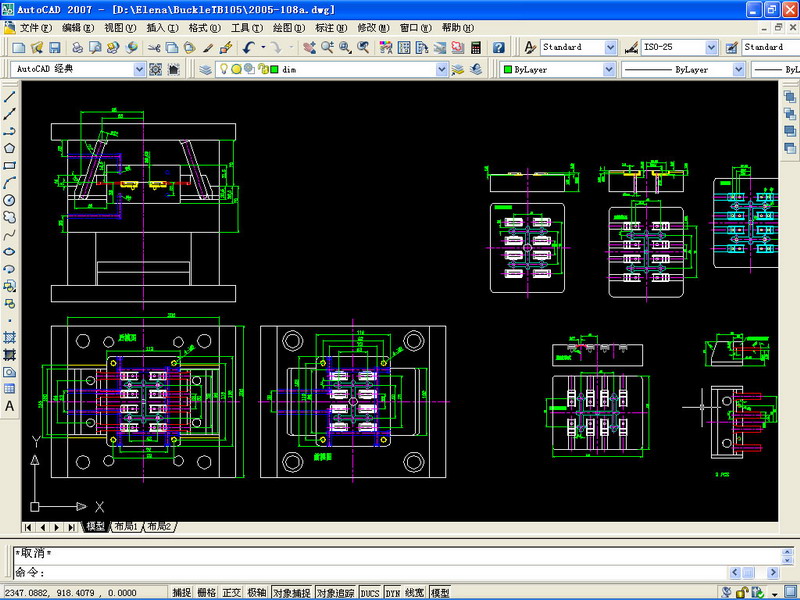Toggle 正交 ortho mode in status bar

232,592
